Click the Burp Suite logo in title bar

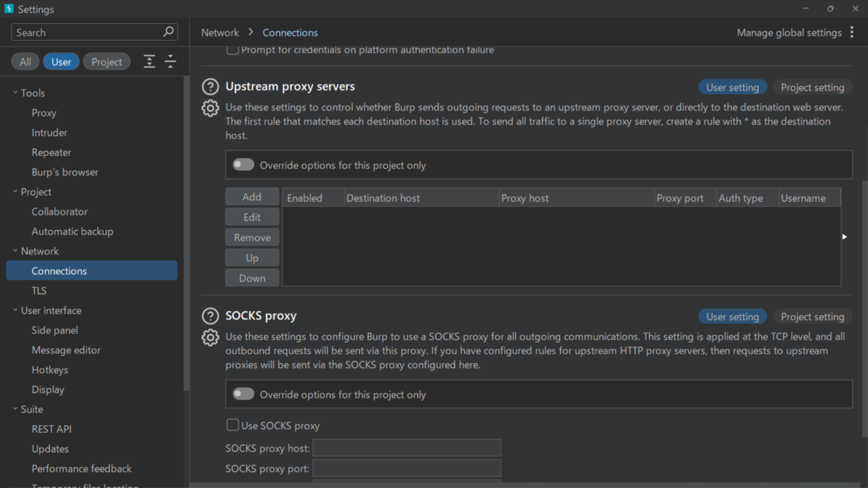click(x=9, y=9)
